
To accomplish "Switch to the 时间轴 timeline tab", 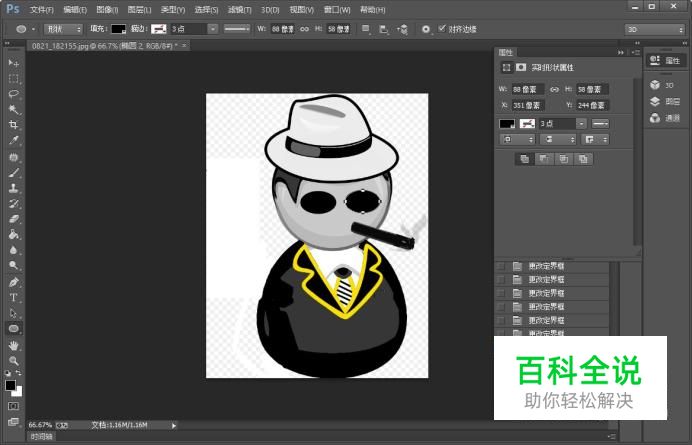I will (41, 437).
